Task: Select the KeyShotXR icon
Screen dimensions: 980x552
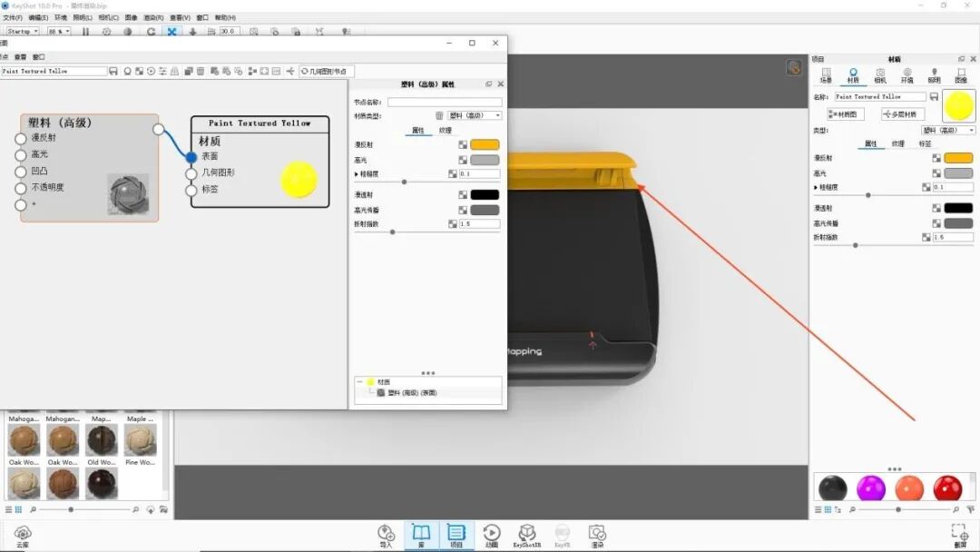Action: (x=527, y=534)
